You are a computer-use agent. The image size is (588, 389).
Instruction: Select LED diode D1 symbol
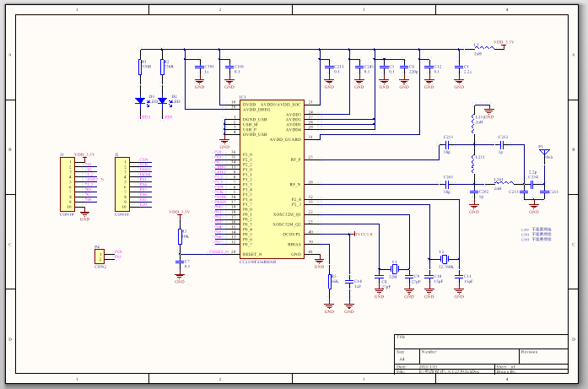[140, 100]
